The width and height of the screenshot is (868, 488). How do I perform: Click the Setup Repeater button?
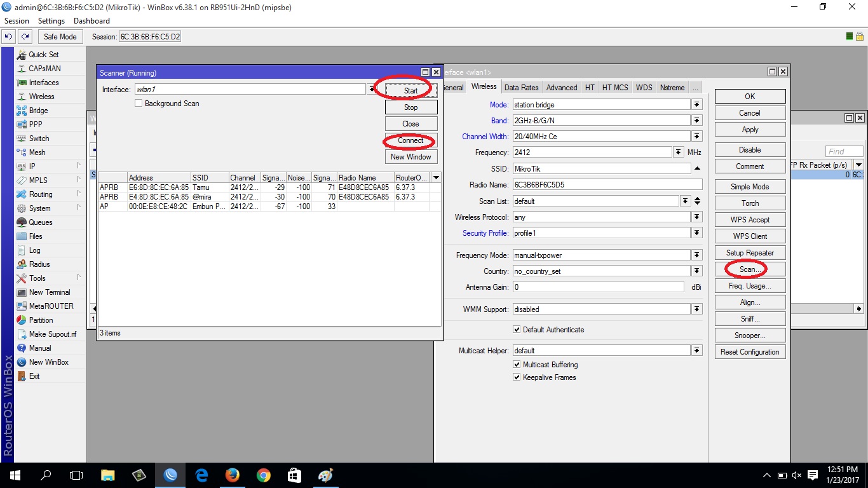pyautogui.click(x=750, y=253)
